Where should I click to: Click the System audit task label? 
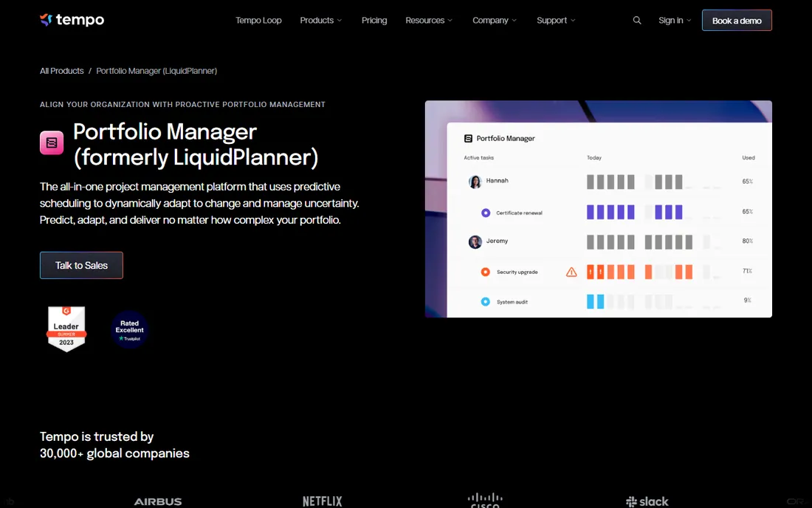[512, 302]
